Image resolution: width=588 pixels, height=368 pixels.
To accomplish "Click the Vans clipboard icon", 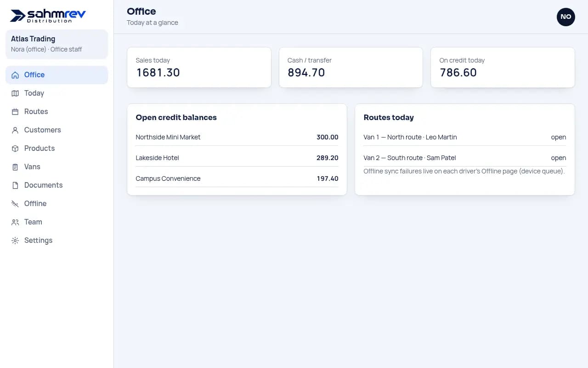I will tap(15, 167).
